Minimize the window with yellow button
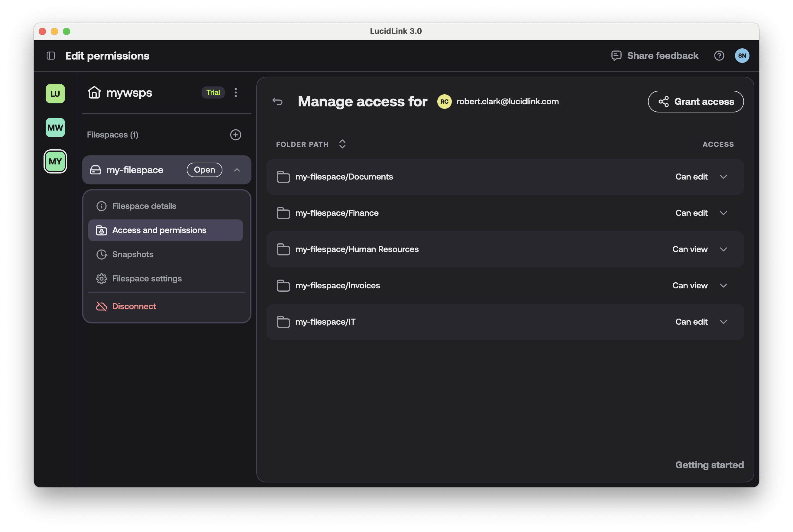The width and height of the screenshot is (793, 532). click(54, 31)
